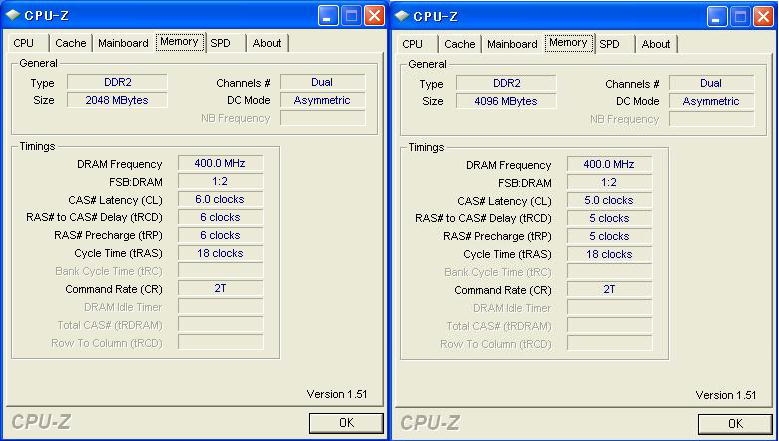Close the left CPU-Z window
Screen dimensions: 779x441
375,16
